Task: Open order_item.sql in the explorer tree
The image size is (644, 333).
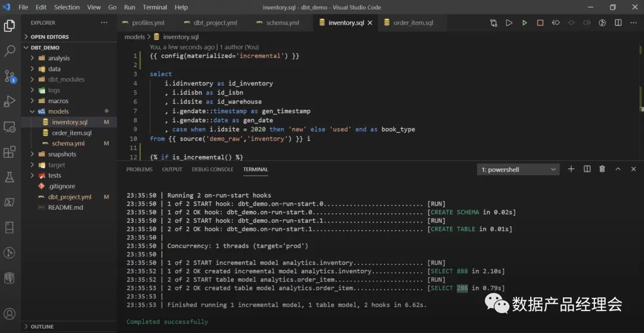Action: (x=72, y=133)
